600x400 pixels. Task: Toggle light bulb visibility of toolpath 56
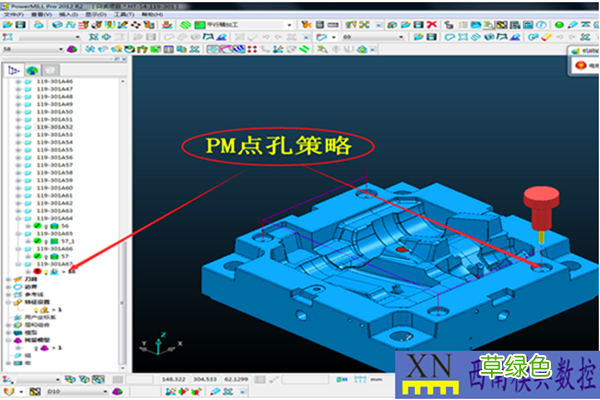point(46,226)
